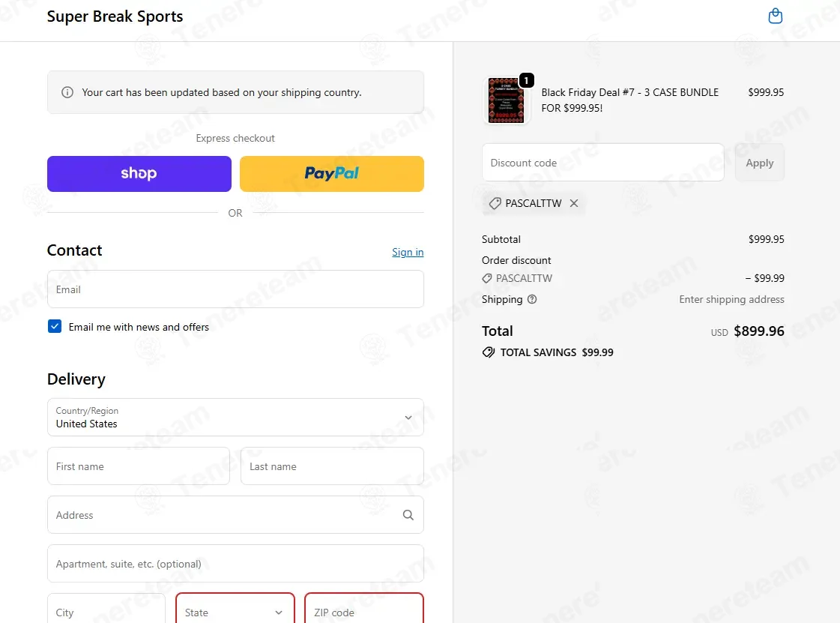
Task: Click into the Last name field
Action: (332, 466)
